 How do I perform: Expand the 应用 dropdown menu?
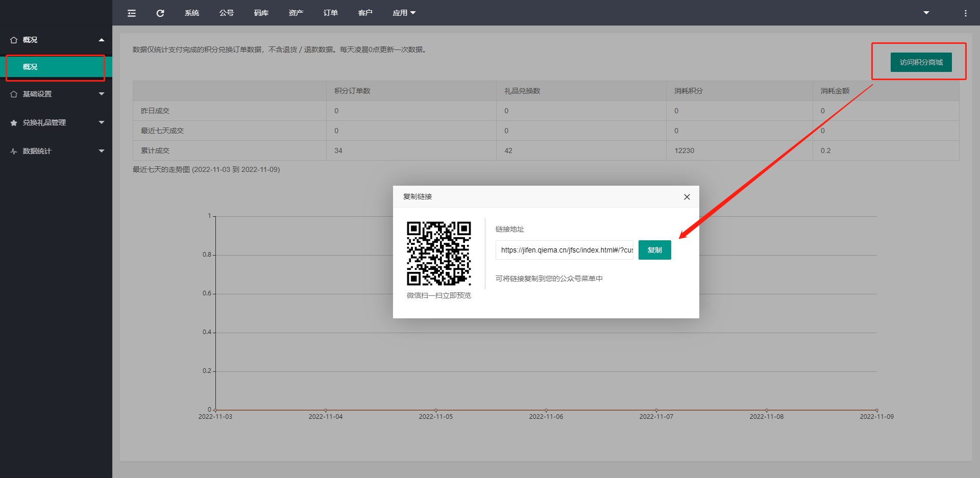pyautogui.click(x=404, y=13)
